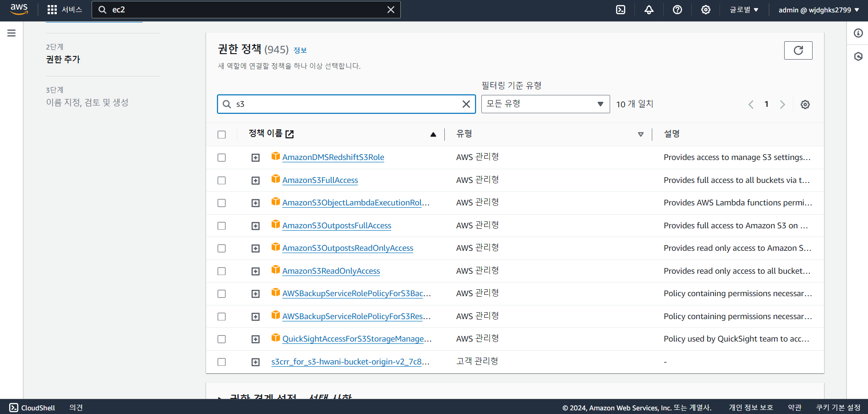Check the AmazonS3ObjectLambdaExecutionRole policy
Image resolution: width=868 pixels, height=414 pixels.
click(x=222, y=203)
